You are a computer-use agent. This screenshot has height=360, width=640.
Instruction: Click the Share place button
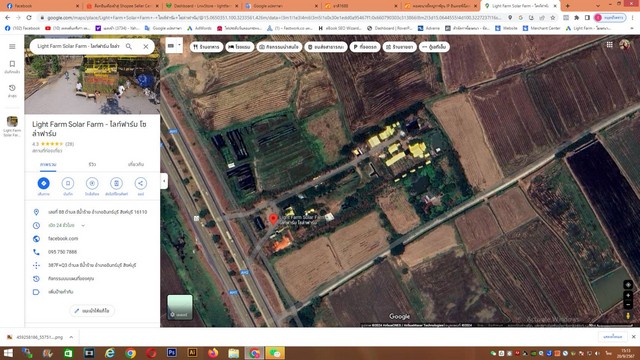(x=140, y=183)
